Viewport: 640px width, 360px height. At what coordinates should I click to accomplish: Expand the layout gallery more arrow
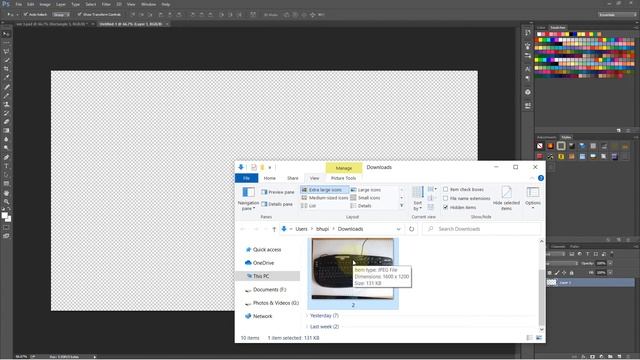(402, 206)
